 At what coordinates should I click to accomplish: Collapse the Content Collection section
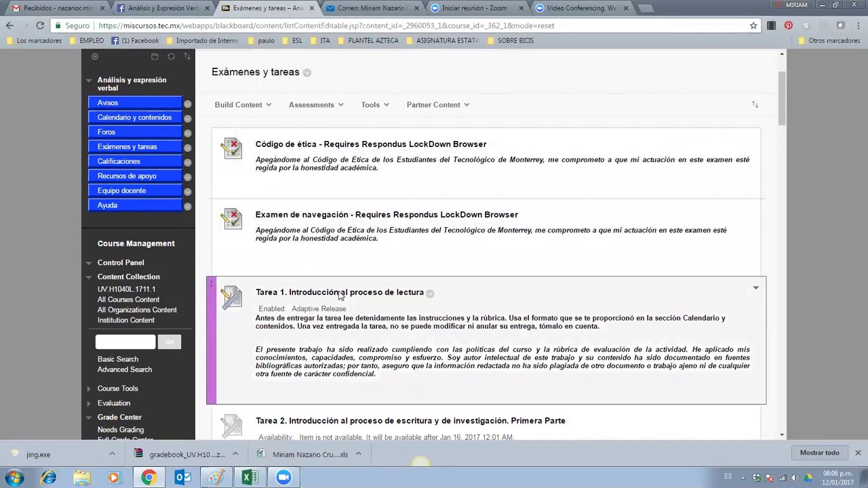[x=89, y=277]
